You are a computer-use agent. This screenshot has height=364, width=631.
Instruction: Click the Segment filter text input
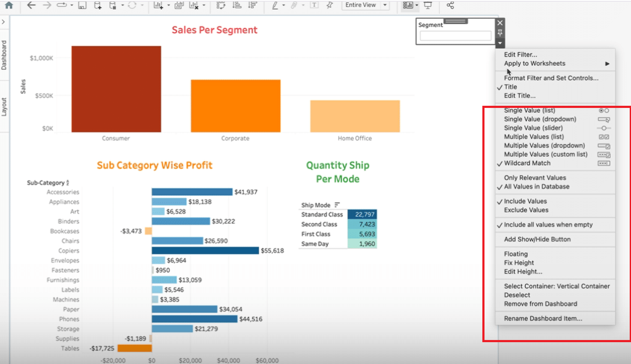click(455, 36)
